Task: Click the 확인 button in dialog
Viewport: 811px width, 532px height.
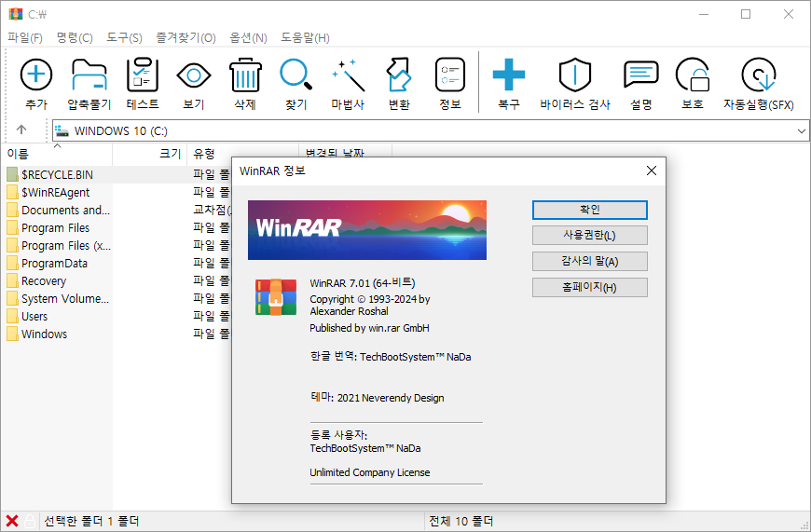Action: click(x=590, y=210)
